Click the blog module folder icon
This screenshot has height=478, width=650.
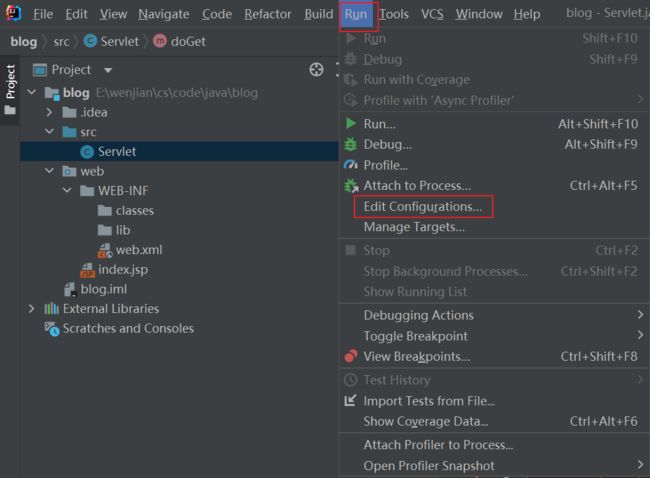click(52, 93)
